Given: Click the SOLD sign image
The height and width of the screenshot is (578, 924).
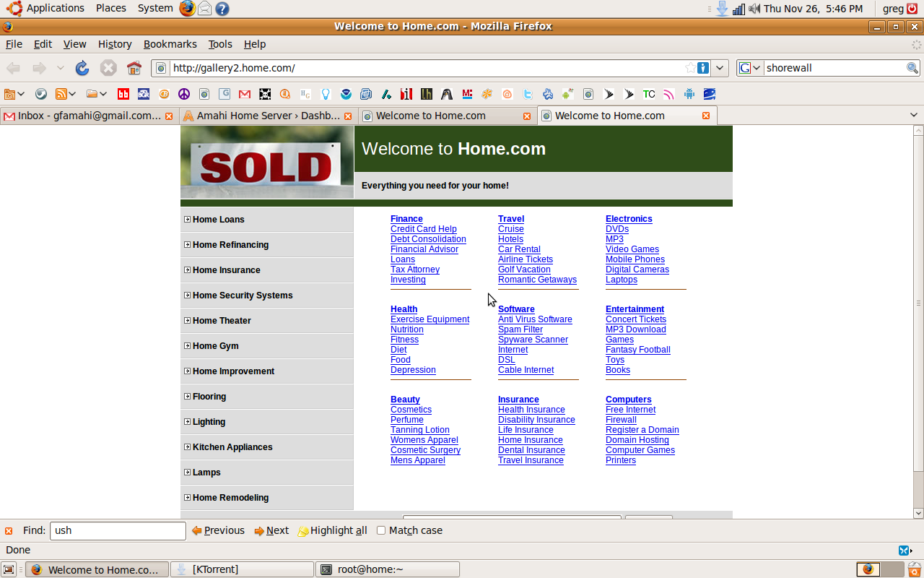Looking at the screenshot, I should pos(267,162).
